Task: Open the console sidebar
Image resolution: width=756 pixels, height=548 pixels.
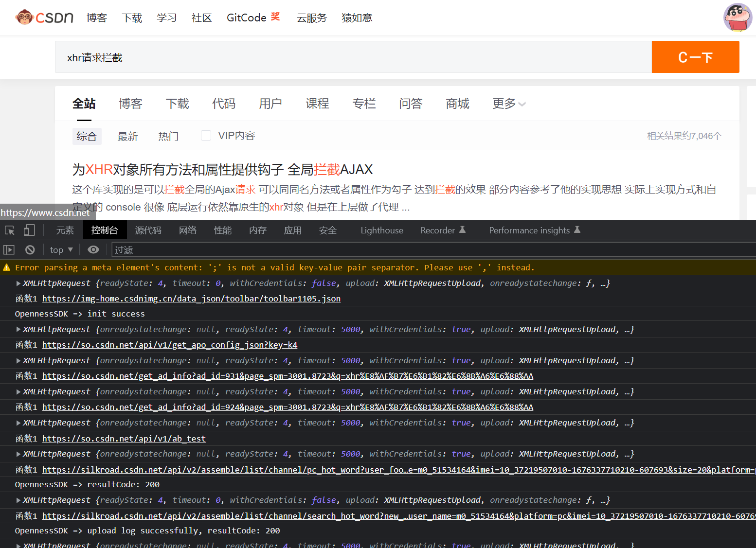Action: (x=9, y=249)
